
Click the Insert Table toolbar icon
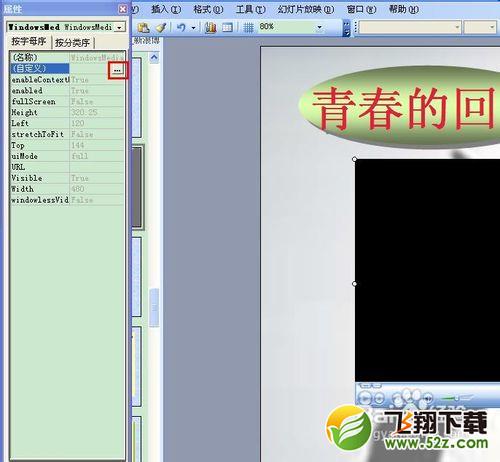tap(227, 27)
